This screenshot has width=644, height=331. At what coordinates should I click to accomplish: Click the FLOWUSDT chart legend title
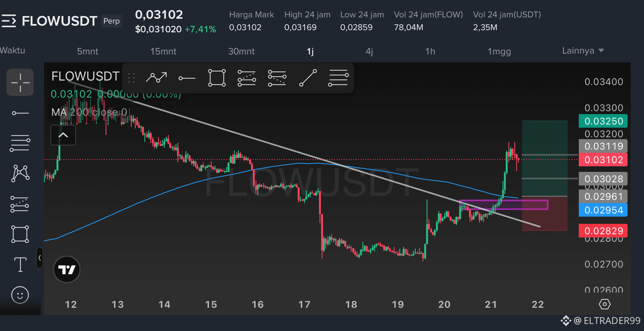(x=85, y=76)
